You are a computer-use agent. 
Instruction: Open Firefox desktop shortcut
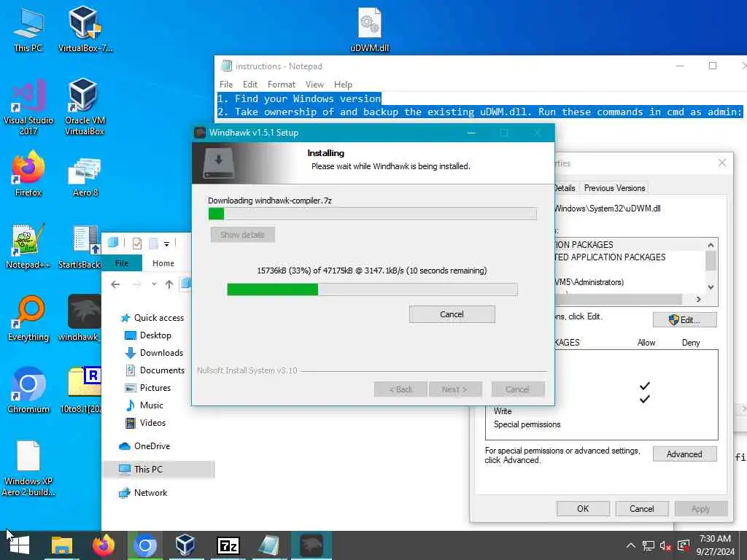(x=28, y=174)
